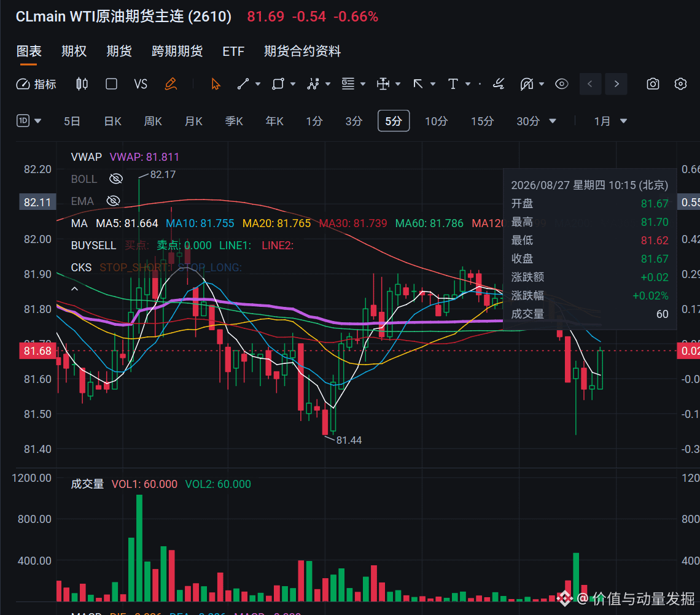Select the 5日 timeframe
Viewport: 700px width, 615px height.
[x=72, y=121]
